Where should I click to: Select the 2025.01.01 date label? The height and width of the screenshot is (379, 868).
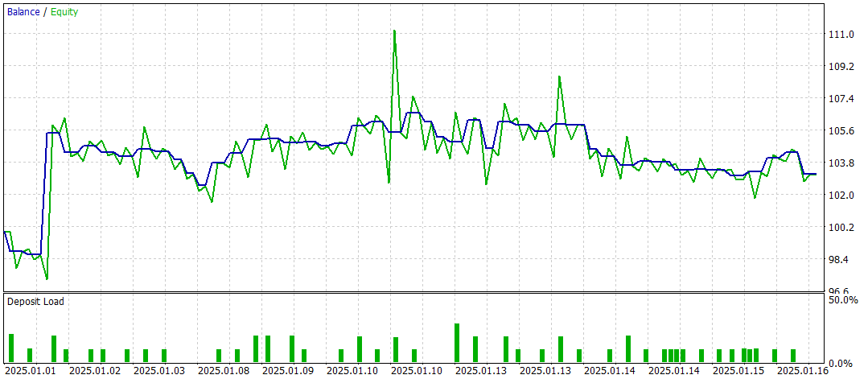(x=29, y=370)
